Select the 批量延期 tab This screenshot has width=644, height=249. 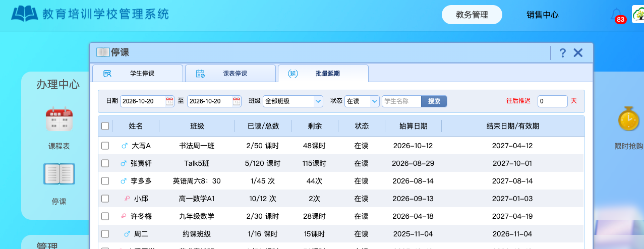(x=323, y=74)
